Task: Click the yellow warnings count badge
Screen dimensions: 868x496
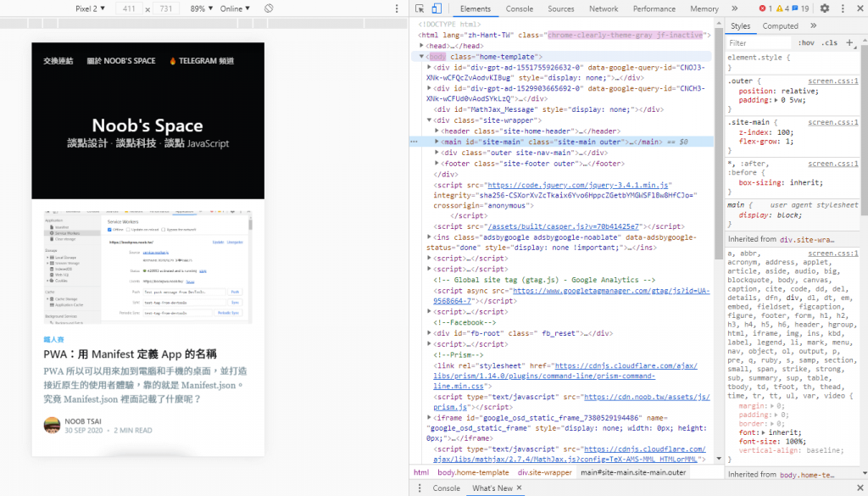Action: (782, 8)
